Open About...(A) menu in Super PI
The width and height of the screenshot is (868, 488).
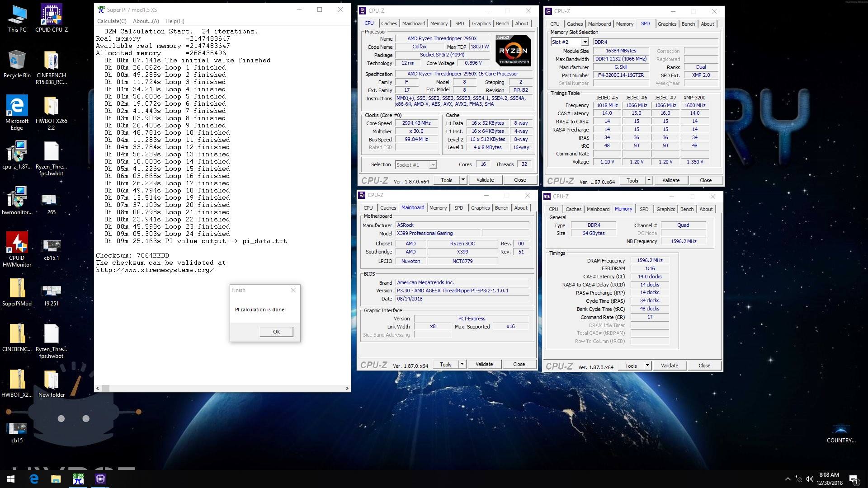tap(146, 21)
